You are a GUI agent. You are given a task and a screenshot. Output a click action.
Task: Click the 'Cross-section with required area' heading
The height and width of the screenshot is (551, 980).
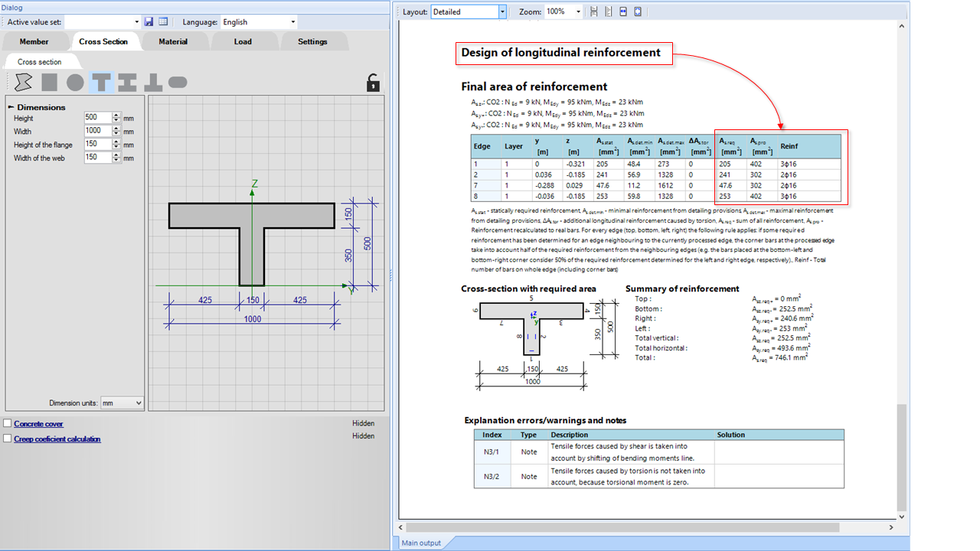pos(528,289)
